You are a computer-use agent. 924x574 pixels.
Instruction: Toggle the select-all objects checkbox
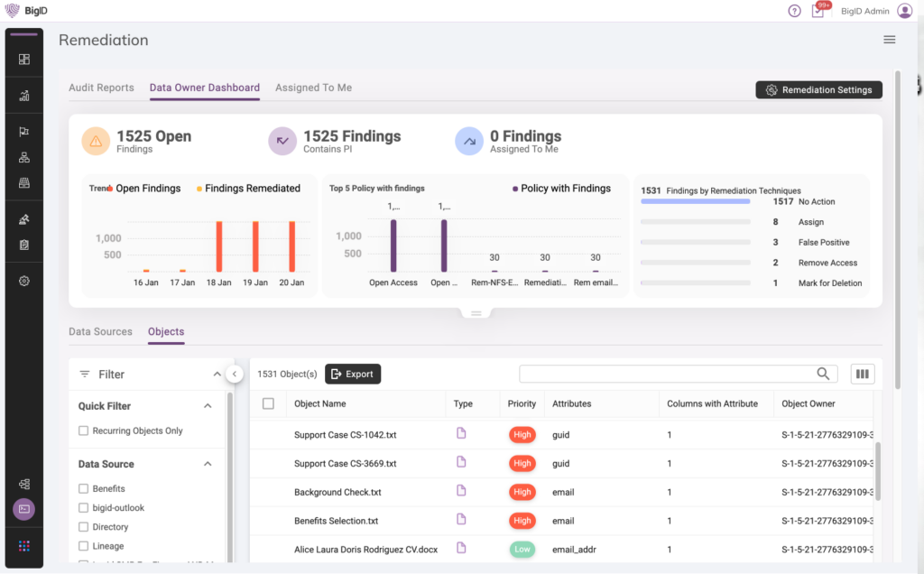[x=268, y=403]
